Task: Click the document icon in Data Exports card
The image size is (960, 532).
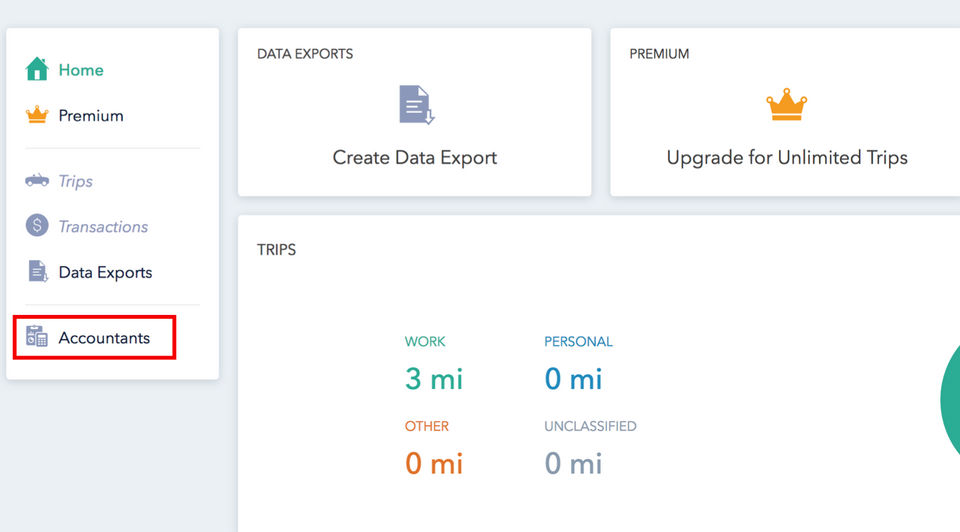Action: click(x=416, y=105)
